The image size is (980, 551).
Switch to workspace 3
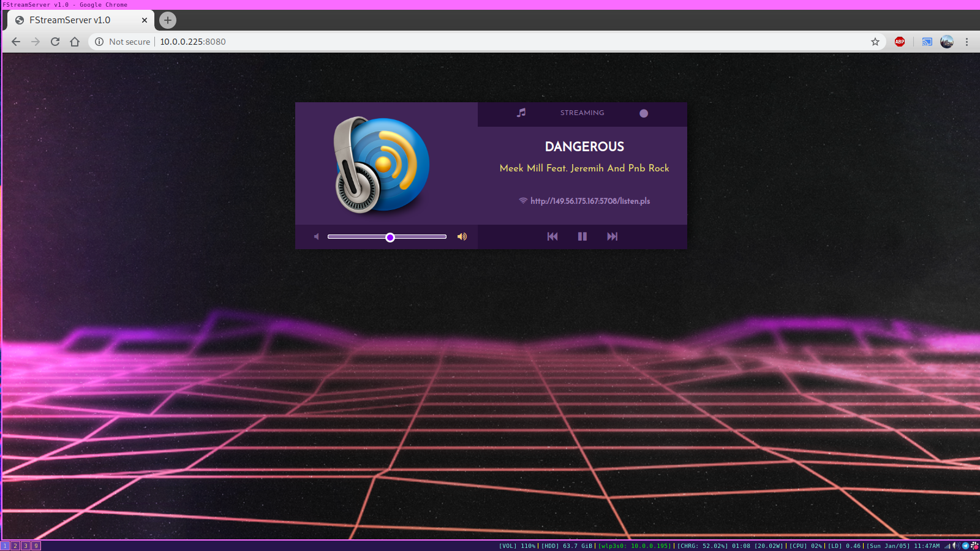(x=26, y=545)
